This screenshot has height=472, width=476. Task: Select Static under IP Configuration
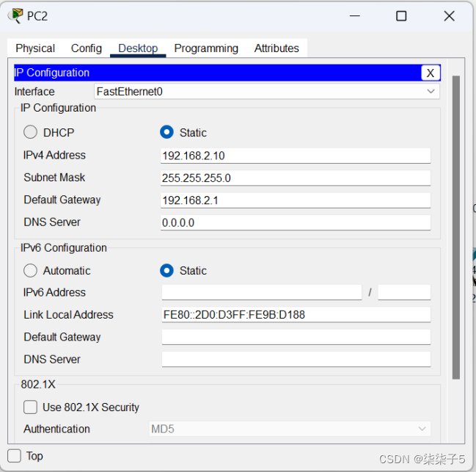[x=166, y=132]
